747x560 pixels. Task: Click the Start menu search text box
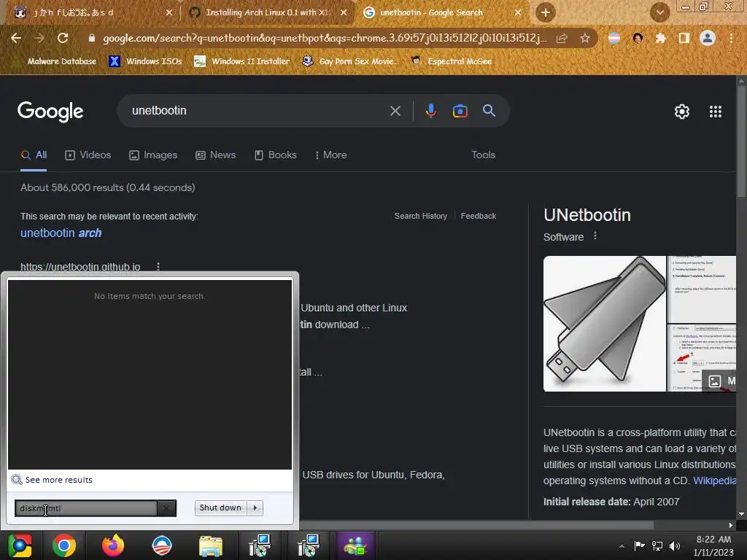pos(86,508)
